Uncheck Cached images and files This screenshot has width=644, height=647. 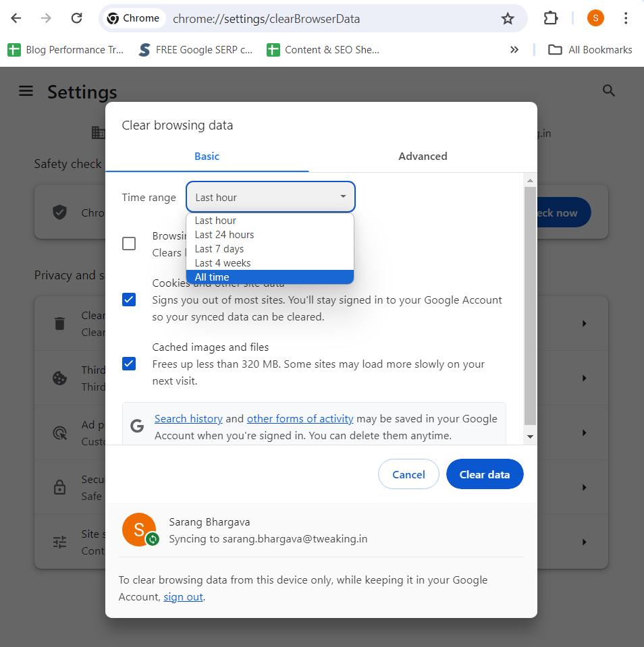(129, 364)
